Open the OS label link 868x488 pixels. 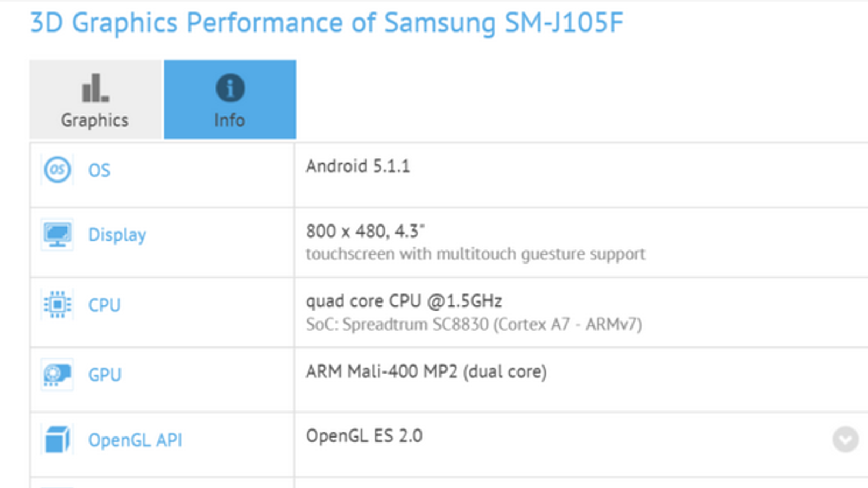tap(99, 170)
